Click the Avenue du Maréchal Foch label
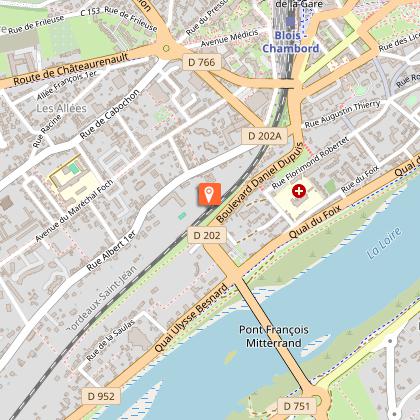This screenshot has height=420, width=420. tap(74, 211)
